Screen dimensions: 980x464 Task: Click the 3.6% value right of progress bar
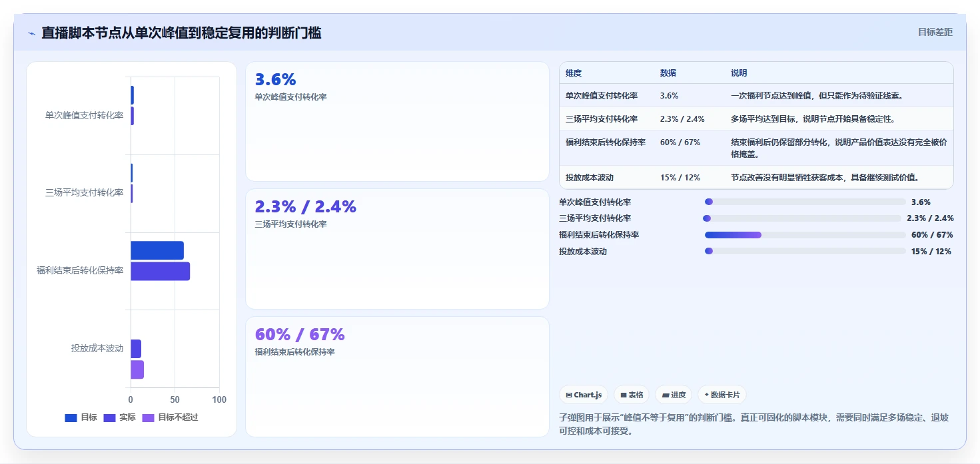pos(921,202)
